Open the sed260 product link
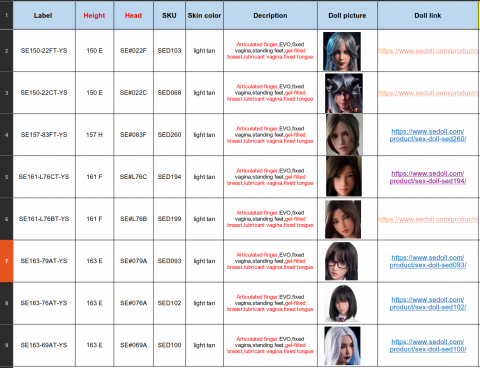 pyautogui.click(x=428, y=135)
